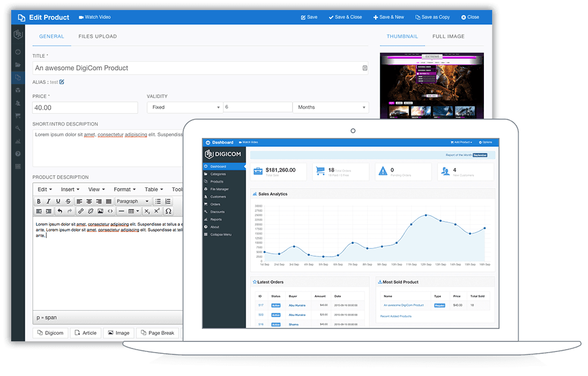Toggle underline text formatting

(58, 202)
